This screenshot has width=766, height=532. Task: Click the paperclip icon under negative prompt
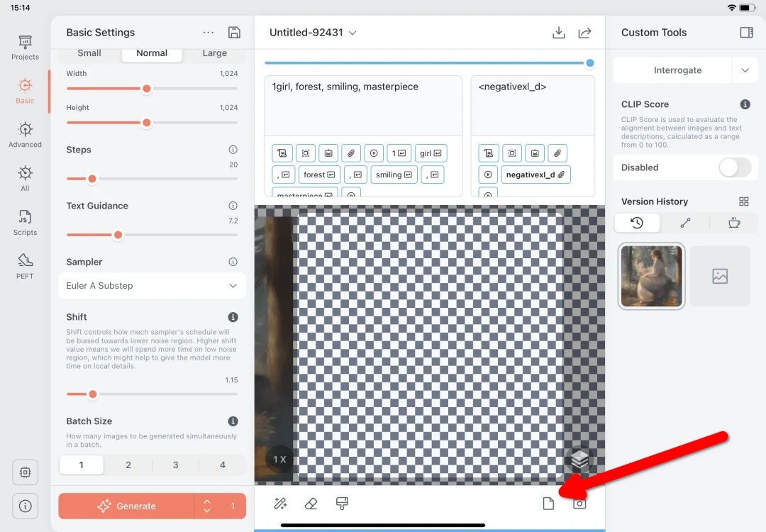tap(557, 153)
